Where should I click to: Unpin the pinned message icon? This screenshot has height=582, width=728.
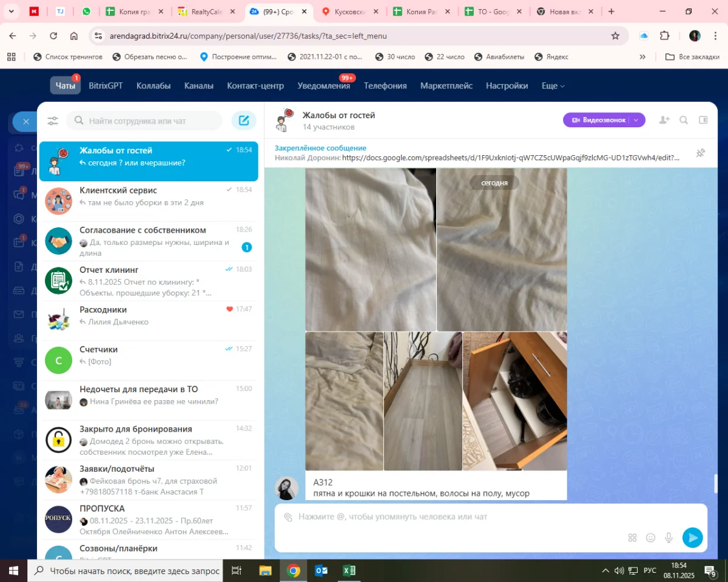coord(700,153)
